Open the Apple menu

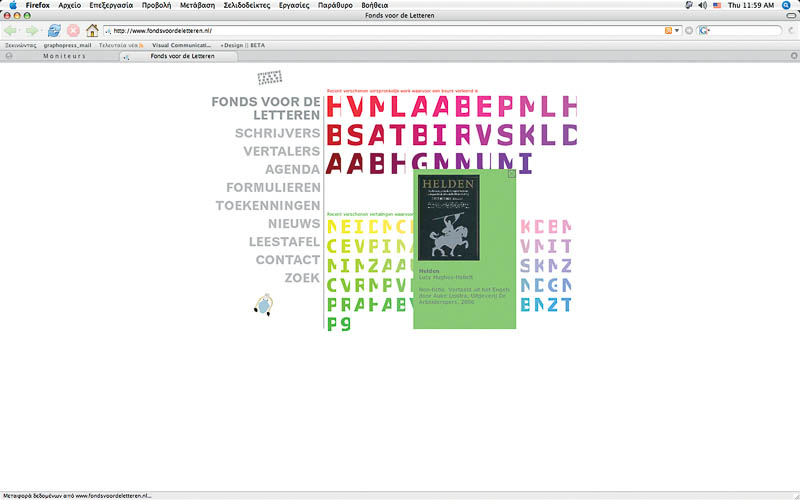click(x=13, y=5)
